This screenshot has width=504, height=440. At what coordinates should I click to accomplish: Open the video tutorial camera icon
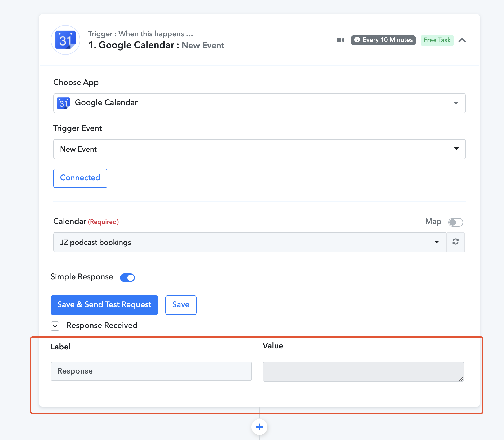[x=340, y=40]
